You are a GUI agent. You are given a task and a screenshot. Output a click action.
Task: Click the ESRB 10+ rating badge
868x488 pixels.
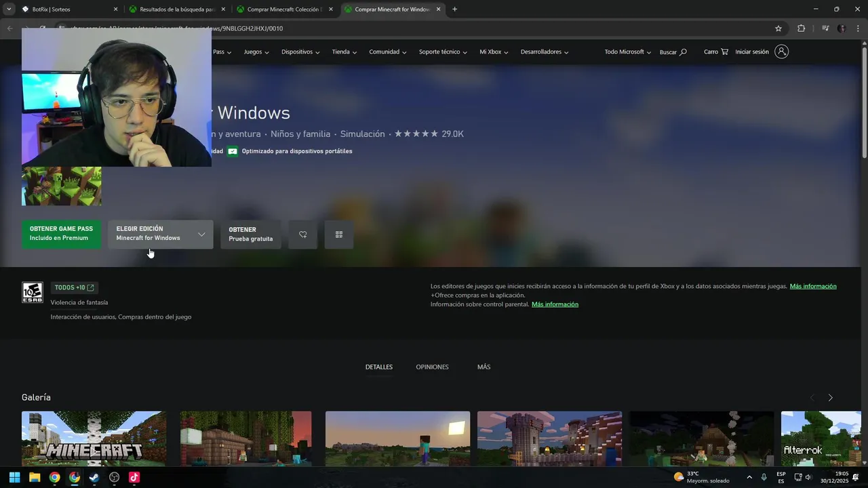(32, 292)
